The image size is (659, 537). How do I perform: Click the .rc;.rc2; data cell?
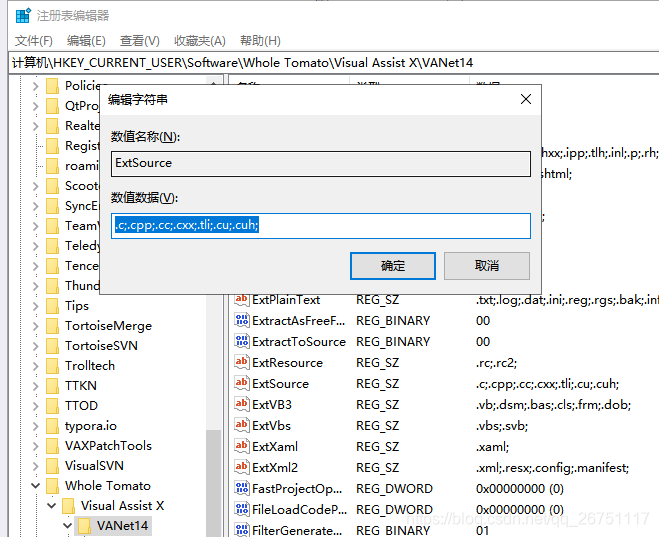[496, 363]
